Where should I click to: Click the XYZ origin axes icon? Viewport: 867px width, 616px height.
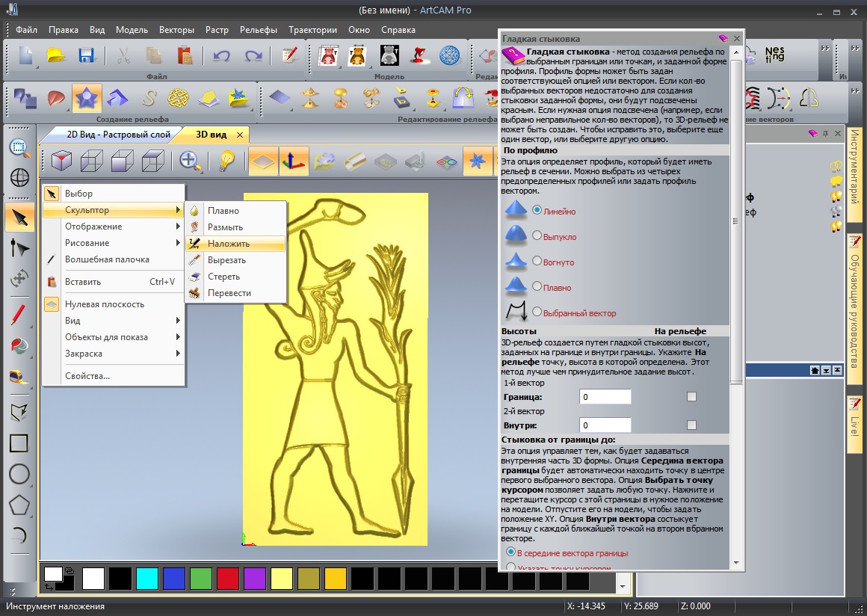coord(294,160)
